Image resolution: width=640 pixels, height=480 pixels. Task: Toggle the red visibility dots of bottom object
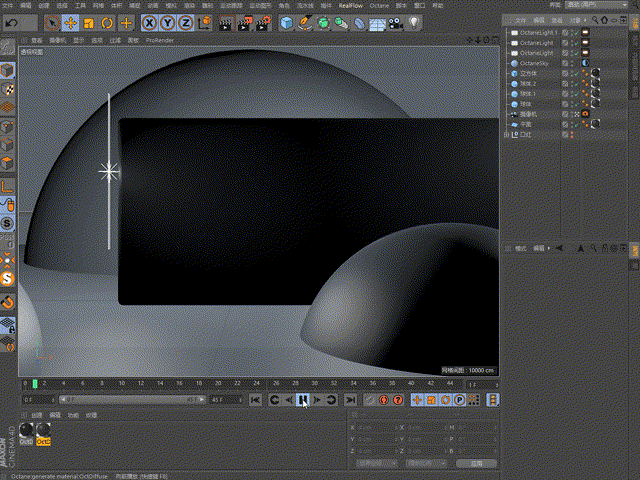click(x=572, y=134)
